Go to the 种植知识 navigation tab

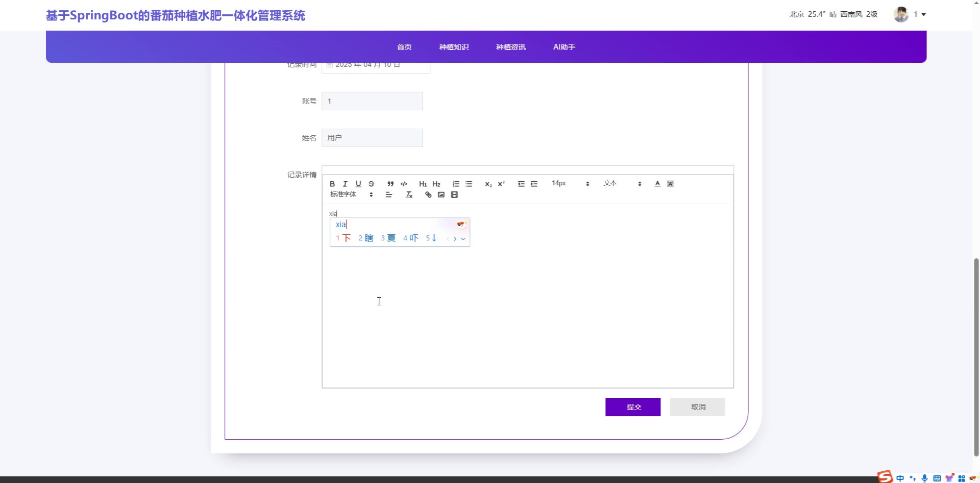click(x=454, y=47)
